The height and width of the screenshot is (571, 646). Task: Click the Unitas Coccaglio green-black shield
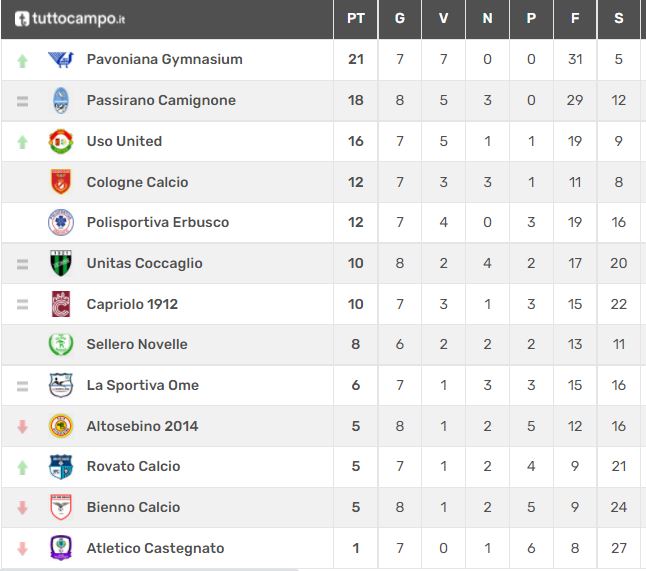click(x=61, y=263)
